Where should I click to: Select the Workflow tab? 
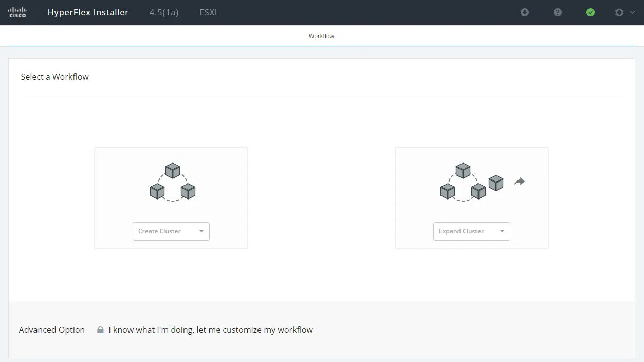click(321, 36)
